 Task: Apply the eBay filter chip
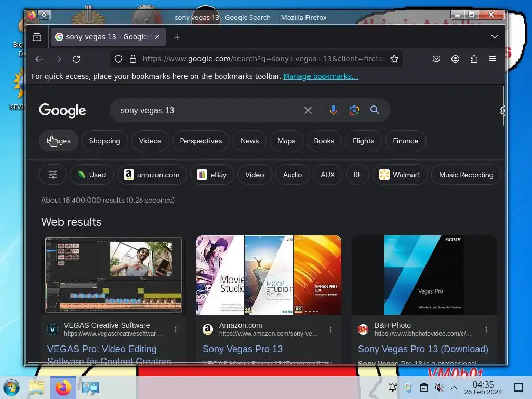(212, 175)
